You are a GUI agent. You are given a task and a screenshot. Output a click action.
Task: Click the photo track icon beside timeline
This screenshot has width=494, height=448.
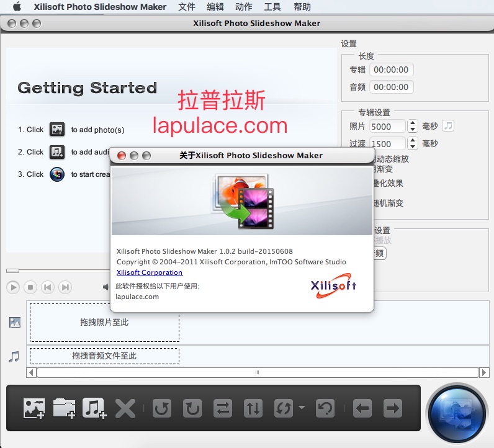click(15, 322)
